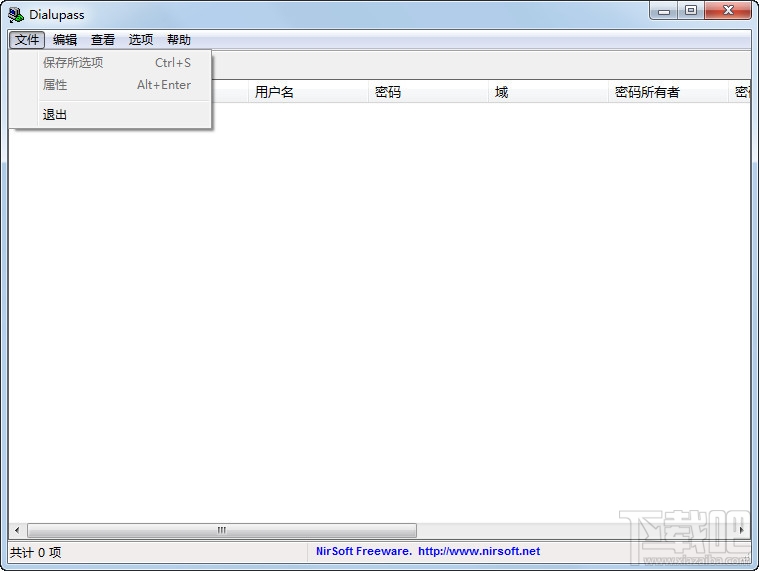This screenshot has width=759, height=571.
Task: Open the NirSoft Freeware website link
Action: click(x=428, y=551)
